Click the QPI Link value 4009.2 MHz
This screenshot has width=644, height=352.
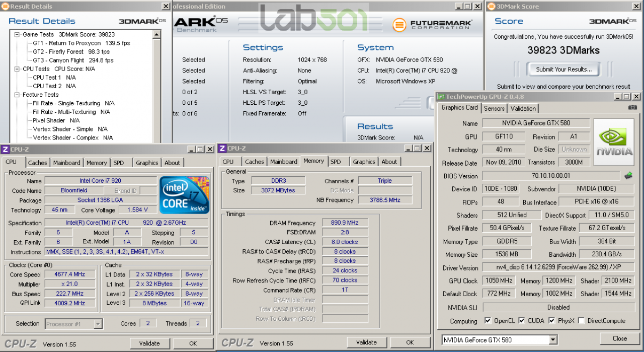[70, 303]
